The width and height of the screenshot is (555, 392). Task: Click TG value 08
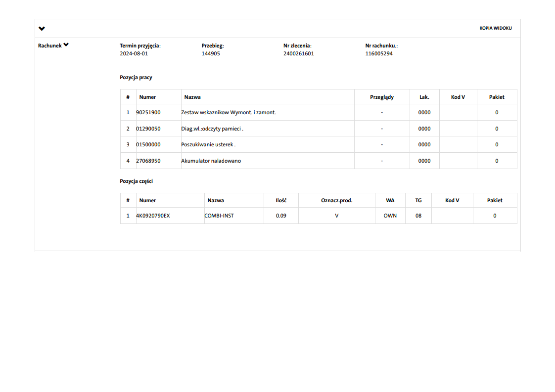pos(418,216)
